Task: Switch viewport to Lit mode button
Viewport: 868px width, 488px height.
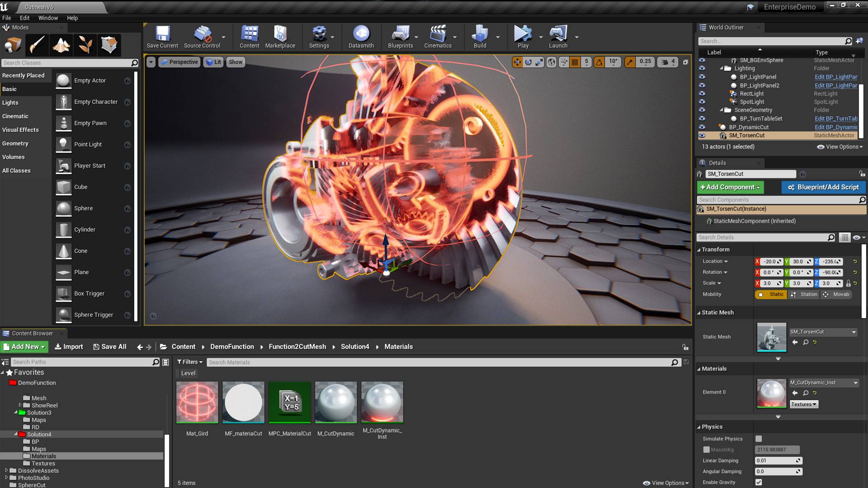Action: tap(213, 62)
